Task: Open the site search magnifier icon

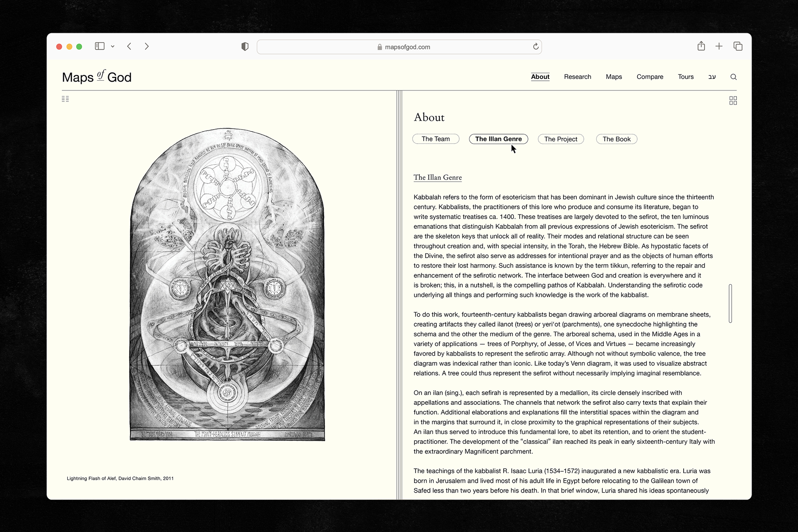Action: click(733, 77)
